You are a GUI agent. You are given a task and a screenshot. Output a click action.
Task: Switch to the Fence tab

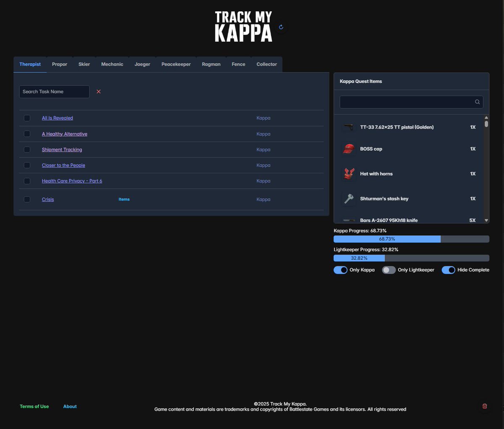239,64
